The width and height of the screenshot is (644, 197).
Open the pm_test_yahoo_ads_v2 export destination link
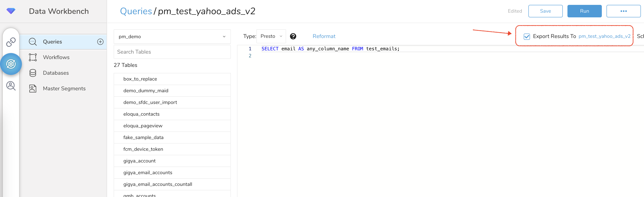(604, 36)
